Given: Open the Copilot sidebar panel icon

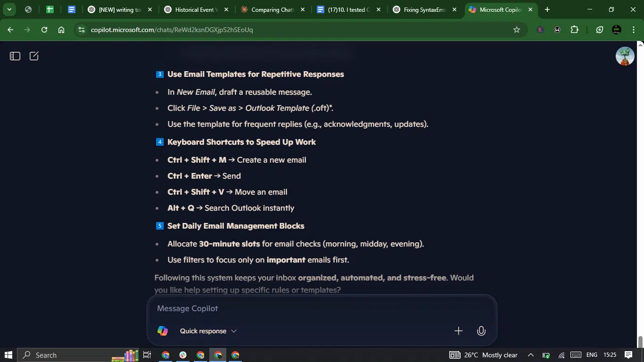Looking at the screenshot, I should pyautogui.click(x=15, y=56).
